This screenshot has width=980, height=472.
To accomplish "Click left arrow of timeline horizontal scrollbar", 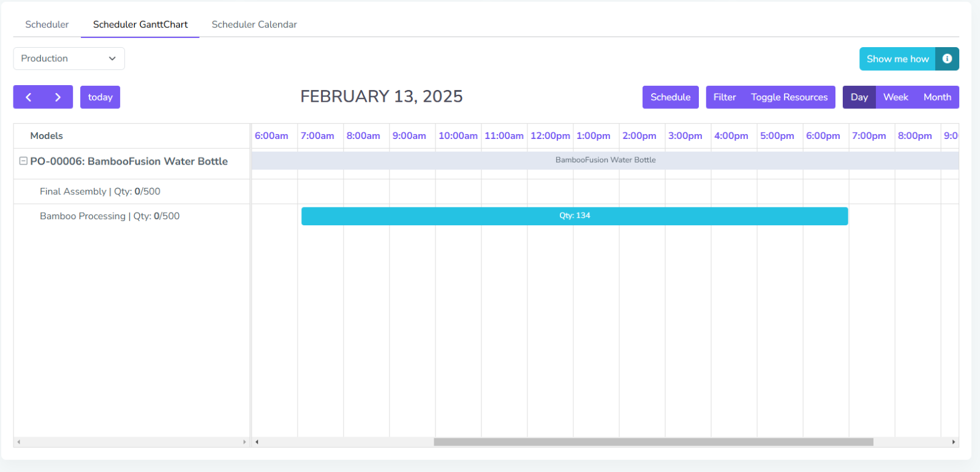I will [257, 442].
